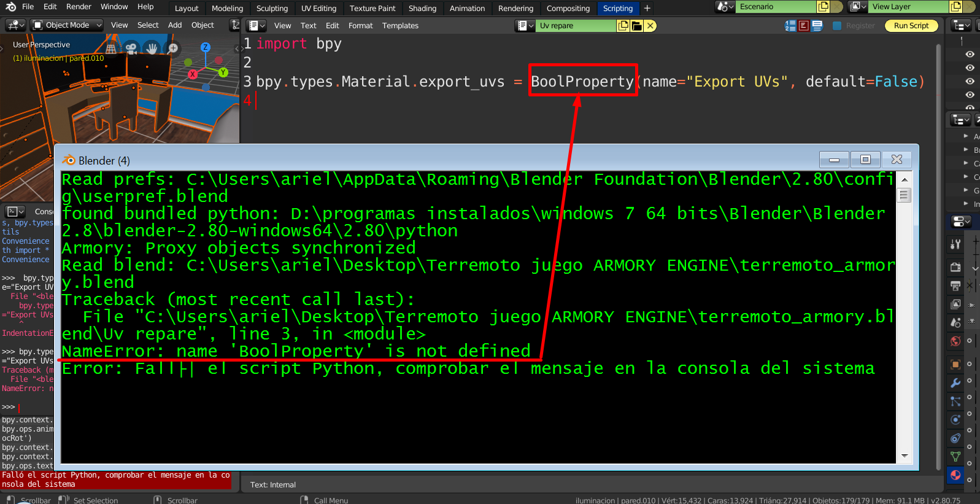Open the Render menu
Image resolution: width=980 pixels, height=504 pixels.
(79, 7)
